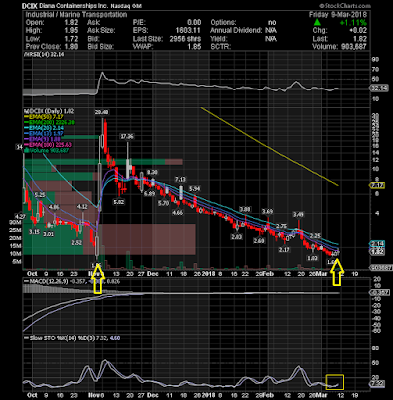
Task: Click the RSI(14) 32.14 panel label
Action: pos(44,54)
